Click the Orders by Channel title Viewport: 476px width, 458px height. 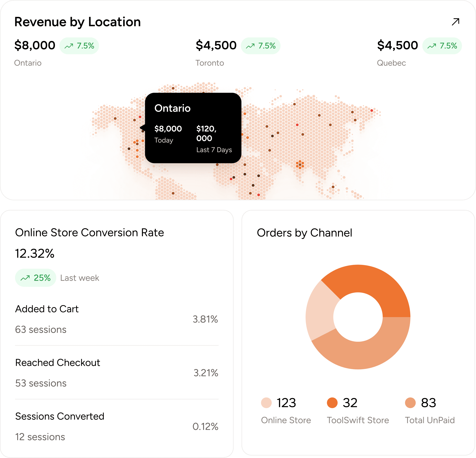pos(305,232)
